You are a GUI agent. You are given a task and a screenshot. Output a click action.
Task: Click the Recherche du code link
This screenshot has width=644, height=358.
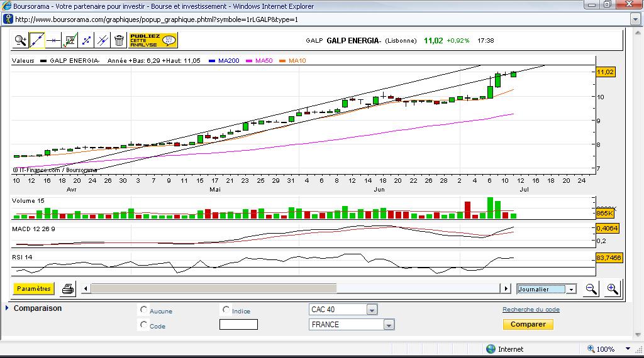(x=531, y=310)
